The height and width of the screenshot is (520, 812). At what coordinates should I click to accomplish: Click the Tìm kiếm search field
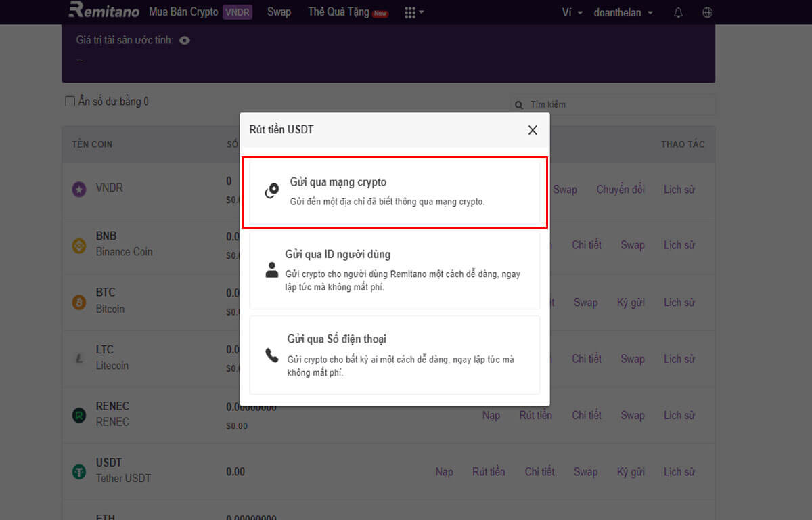coord(582,105)
